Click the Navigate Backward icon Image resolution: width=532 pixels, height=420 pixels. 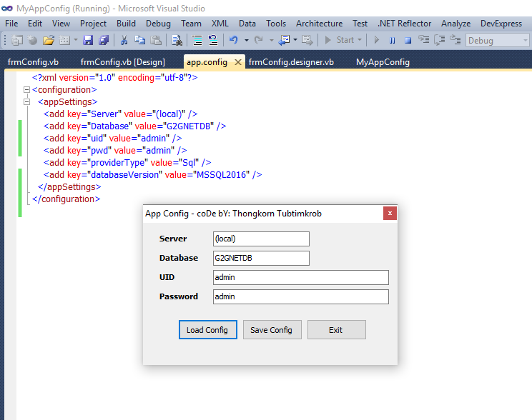[x=285, y=40]
